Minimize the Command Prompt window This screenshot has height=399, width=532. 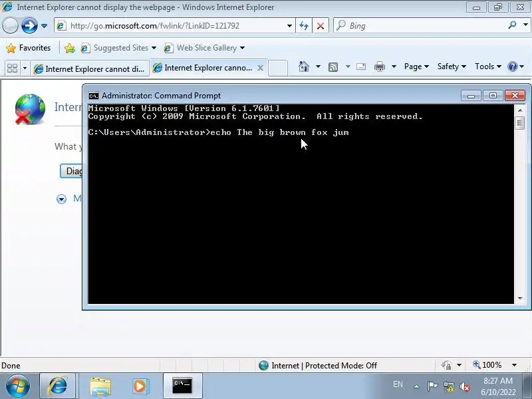click(471, 96)
